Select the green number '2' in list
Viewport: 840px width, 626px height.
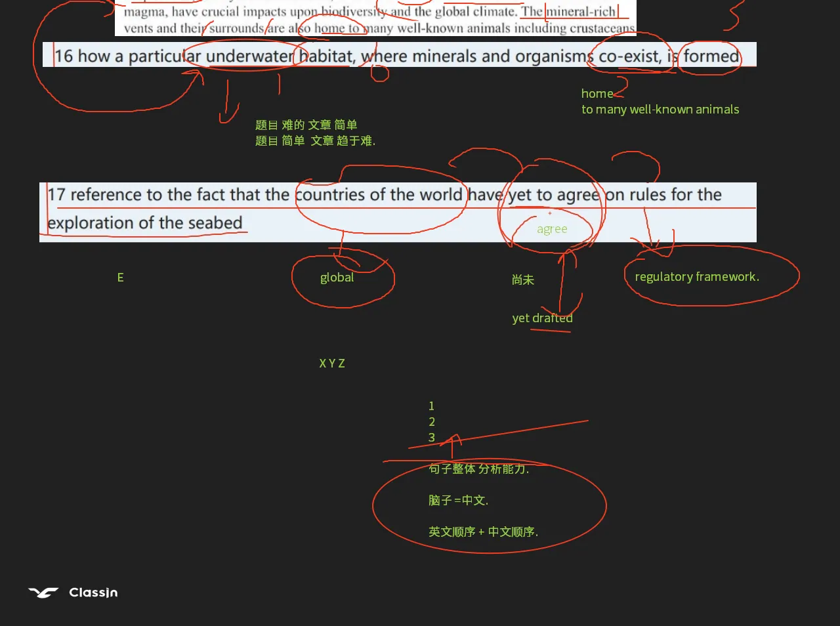point(432,422)
